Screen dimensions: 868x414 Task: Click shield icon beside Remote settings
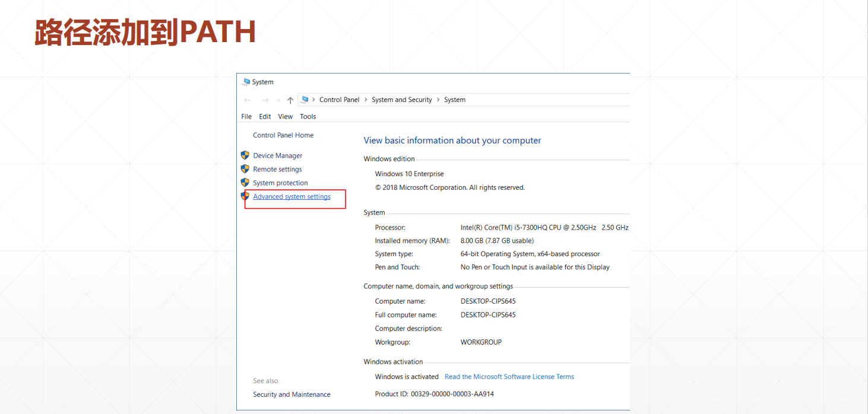tap(245, 169)
